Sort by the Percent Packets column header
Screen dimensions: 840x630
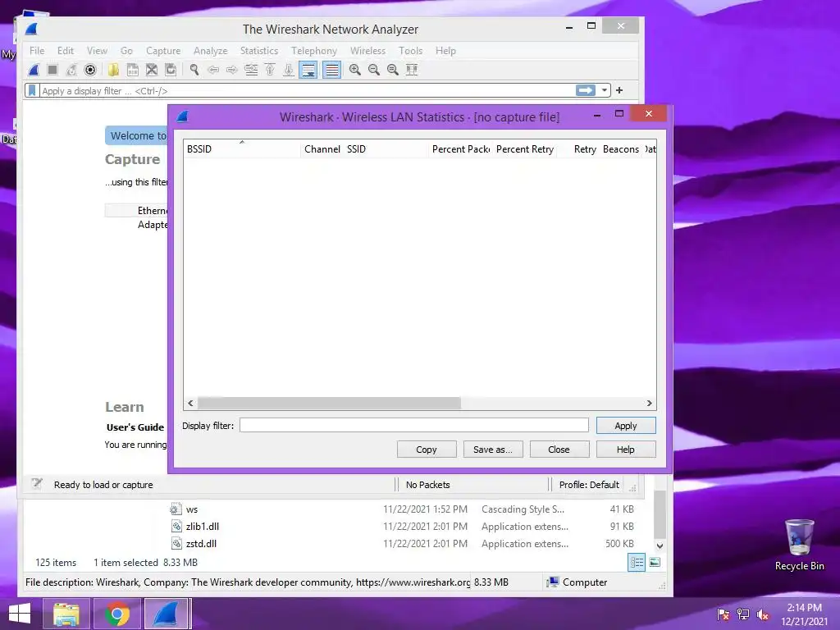461,149
